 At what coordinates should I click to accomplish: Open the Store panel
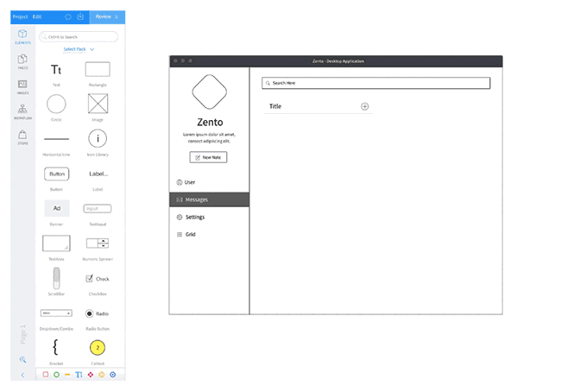[22, 136]
